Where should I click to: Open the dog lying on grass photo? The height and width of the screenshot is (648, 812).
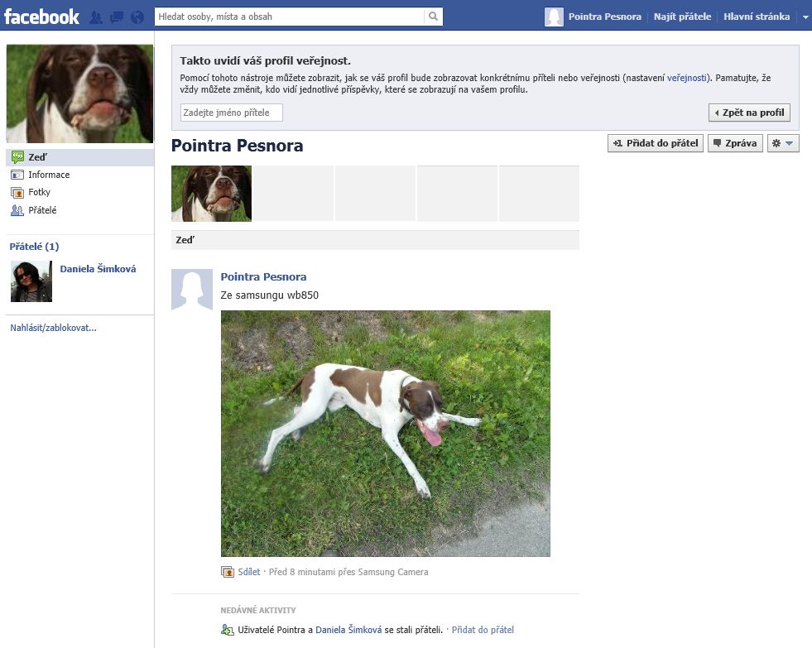click(385, 433)
